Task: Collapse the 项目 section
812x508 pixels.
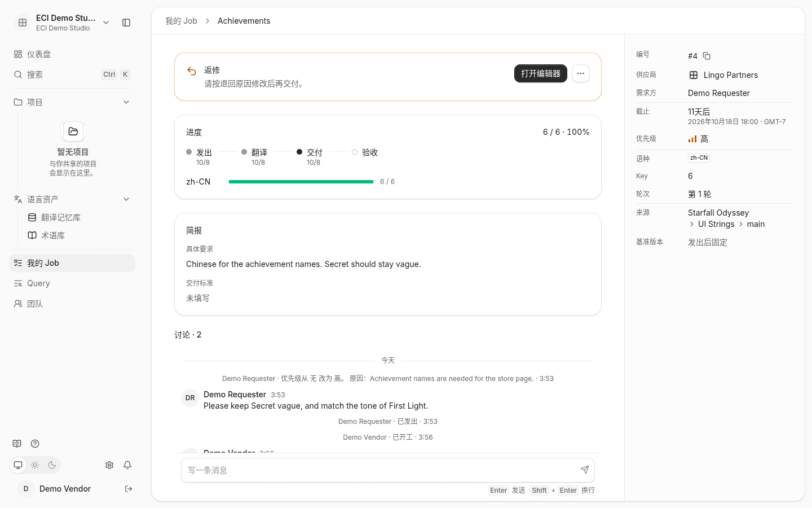Action: click(x=126, y=102)
